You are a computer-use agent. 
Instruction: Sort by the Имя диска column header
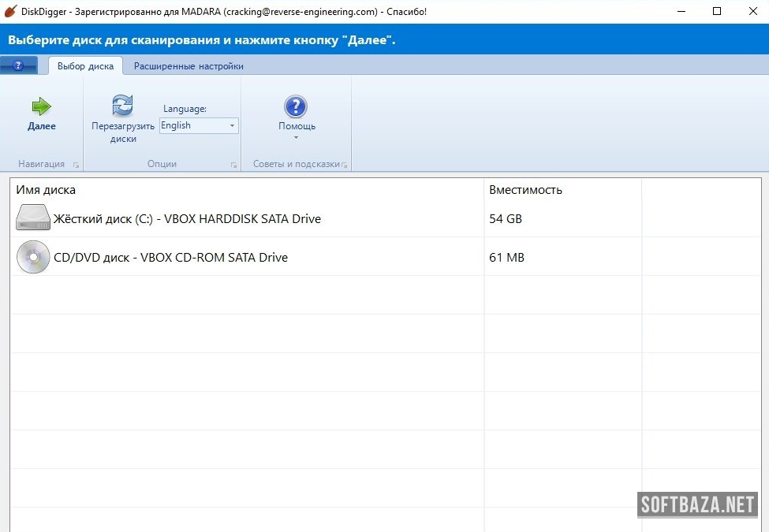coord(46,190)
